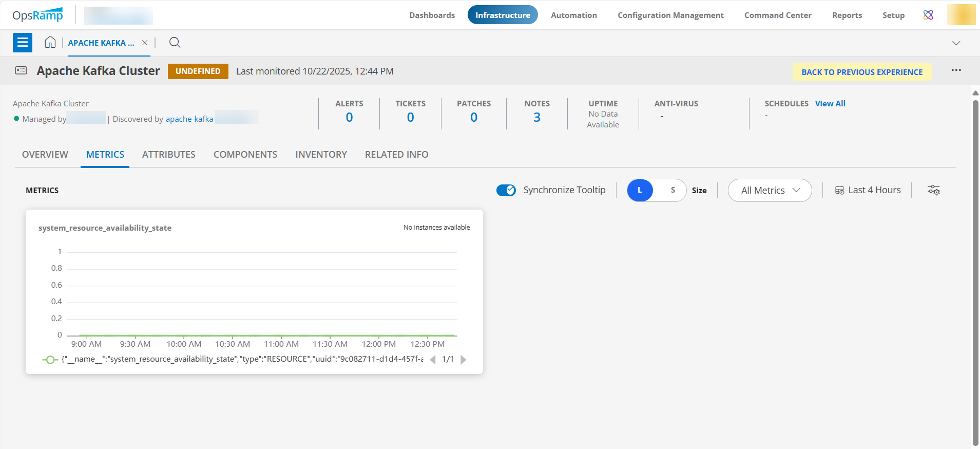Go to the home icon
980x449 pixels.
click(50, 43)
